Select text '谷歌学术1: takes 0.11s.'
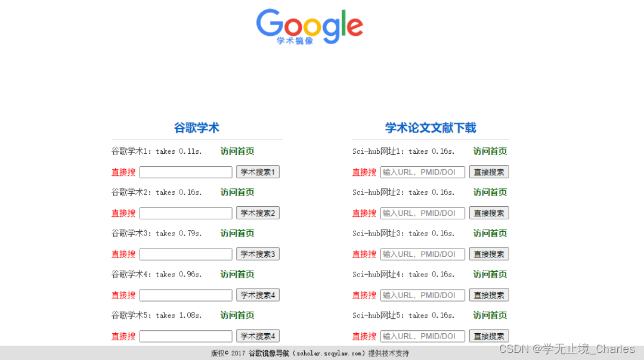 click(156, 151)
